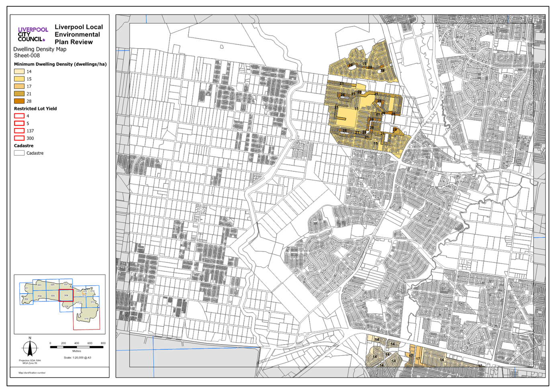Select the 28 dwellings/ha legend swatch
The height and width of the screenshot is (392, 555).
point(19,101)
